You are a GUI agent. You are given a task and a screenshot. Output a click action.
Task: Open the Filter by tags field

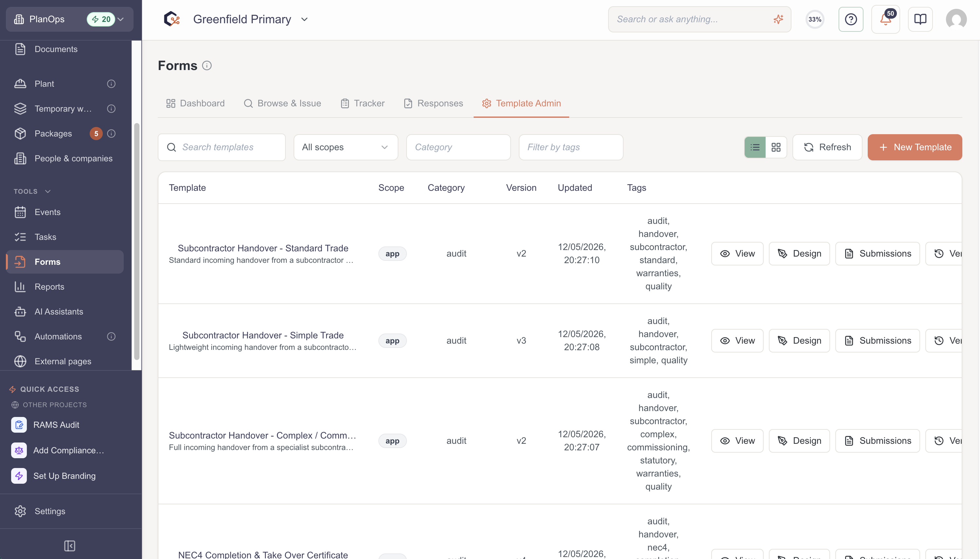click(x=571, y=147)
